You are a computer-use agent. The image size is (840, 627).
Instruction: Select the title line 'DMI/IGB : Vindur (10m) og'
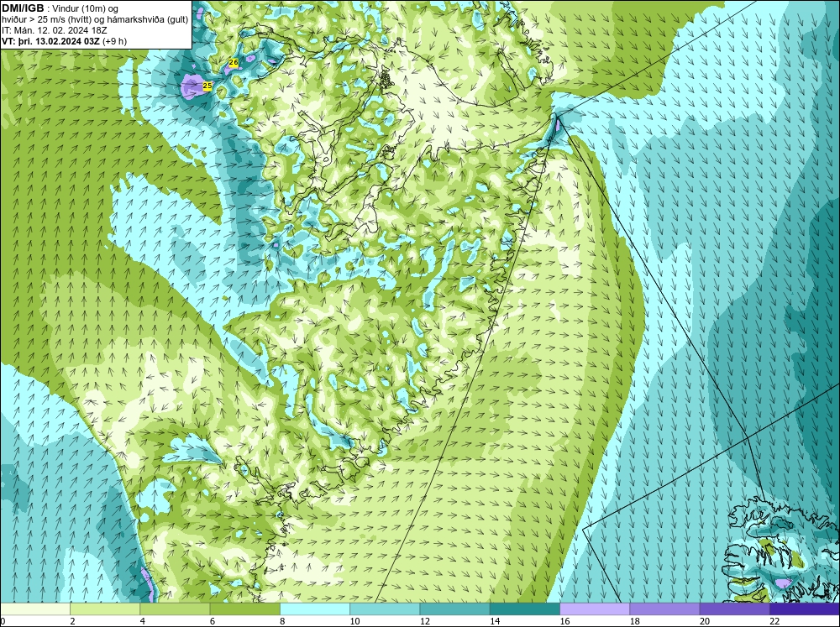pos(60,8)
